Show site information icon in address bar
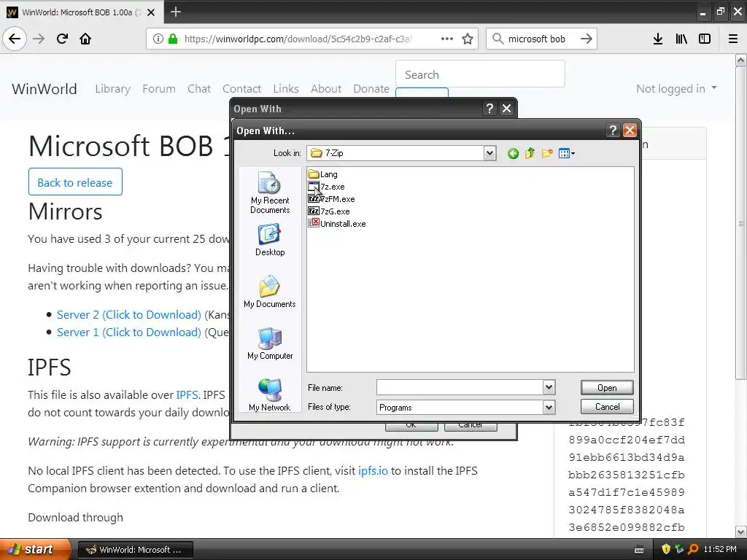The height and width of the screenshot is (560, 747). (158, 39)
